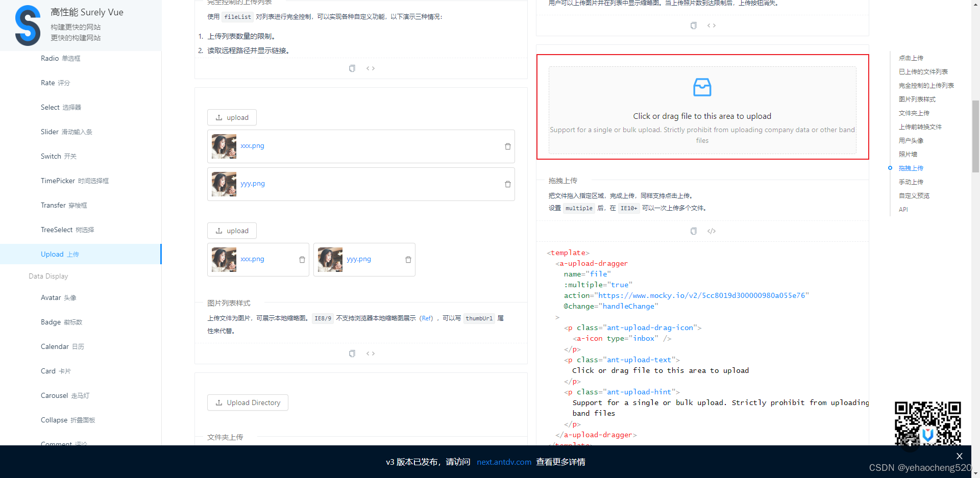
Task: Click the Surely Vue logo
Action: click(28, 25)
